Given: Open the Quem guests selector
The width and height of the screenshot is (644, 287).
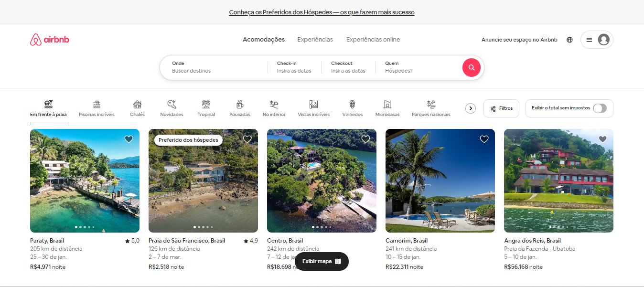Looking at the screenshot, I should [416, 67].
